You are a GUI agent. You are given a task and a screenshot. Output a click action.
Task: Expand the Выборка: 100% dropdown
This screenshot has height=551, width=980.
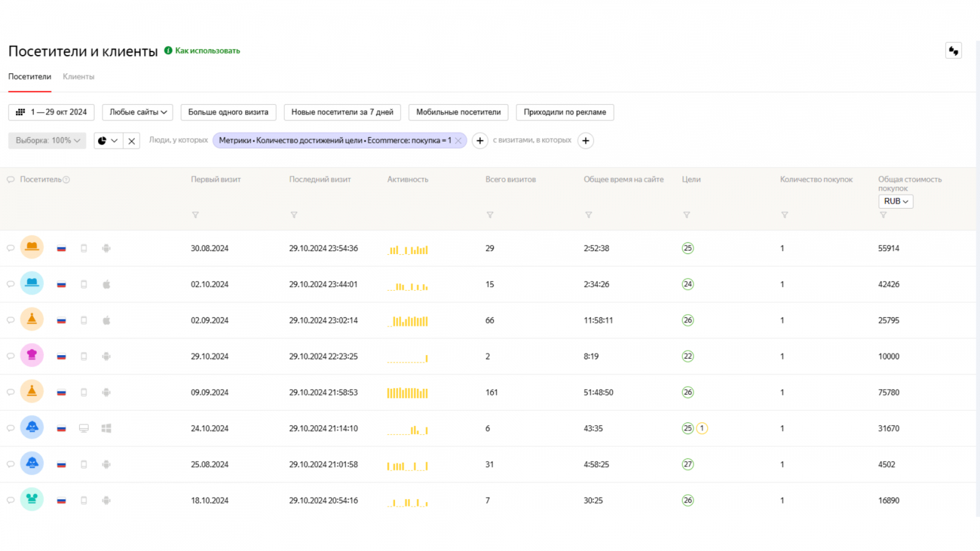[47, 141]
